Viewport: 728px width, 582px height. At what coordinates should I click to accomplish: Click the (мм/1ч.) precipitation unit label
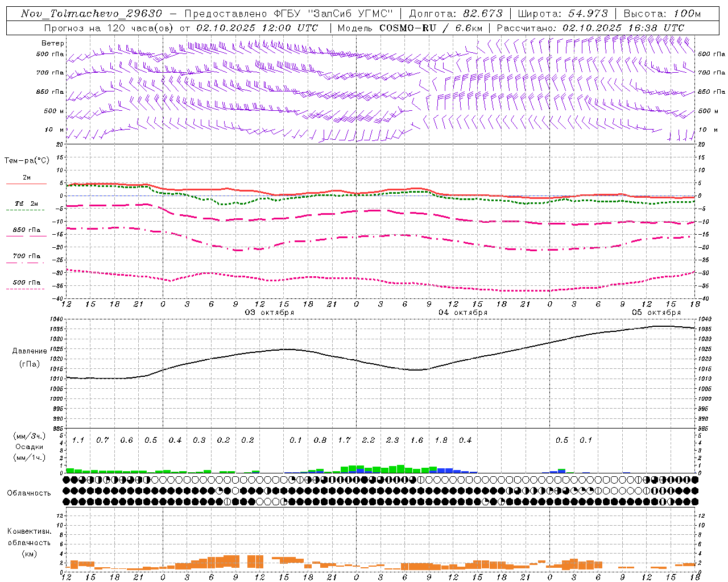pos(29,458)
